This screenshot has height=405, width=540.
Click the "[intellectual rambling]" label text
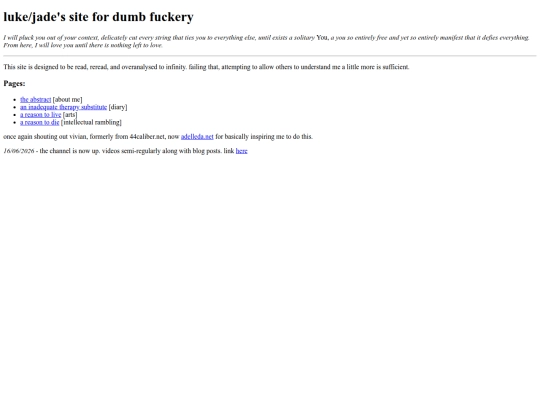point(91,122)
